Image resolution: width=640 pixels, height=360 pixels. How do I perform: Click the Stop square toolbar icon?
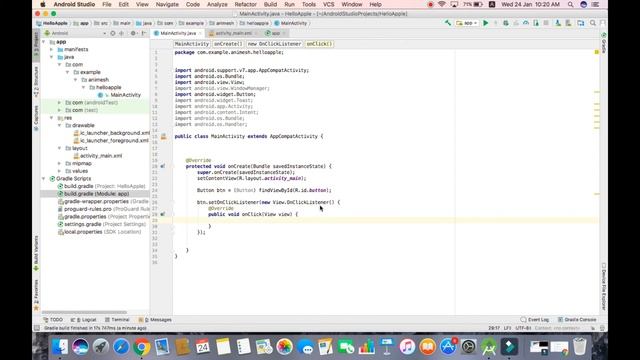[x=546, y=23]
